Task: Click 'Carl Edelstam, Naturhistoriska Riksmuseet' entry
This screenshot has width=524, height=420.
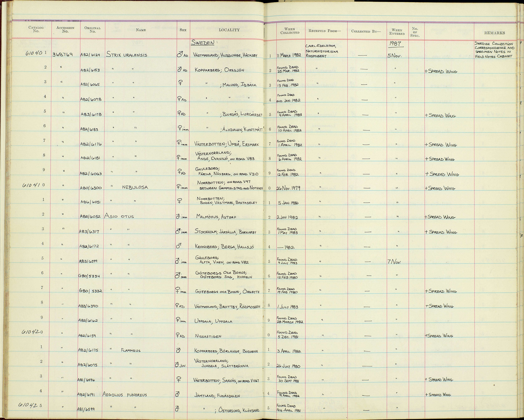Action: 322,51
